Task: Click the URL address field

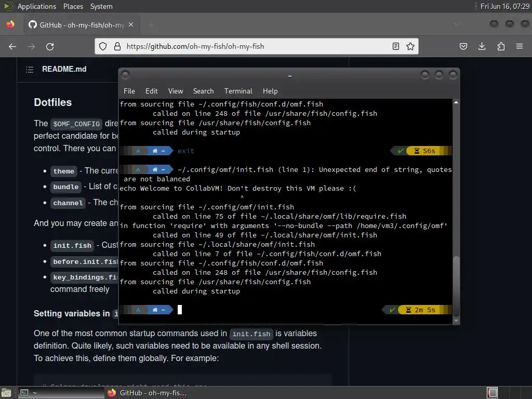Action: pos(257,46)
